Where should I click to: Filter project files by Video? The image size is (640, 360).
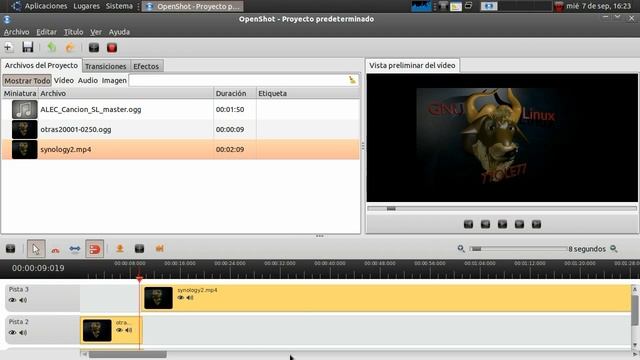[64, 80]
